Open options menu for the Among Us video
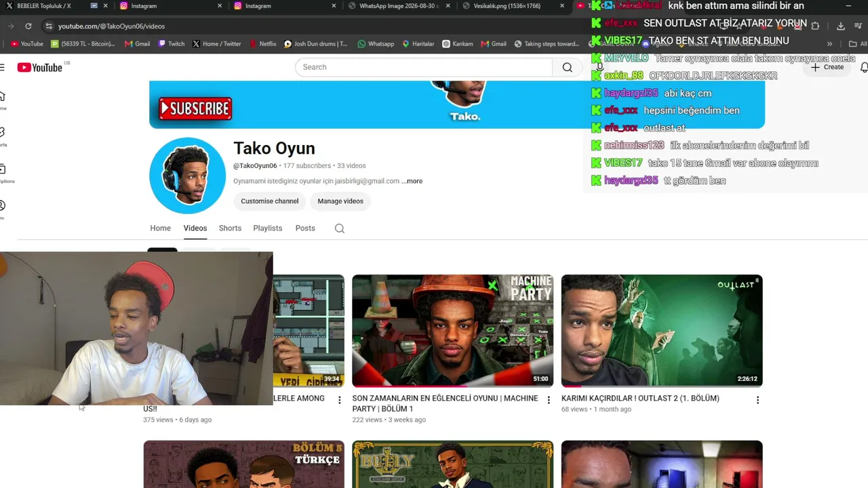Image resolution: width=868 pixels, height=488 pixels. [340, 401]
